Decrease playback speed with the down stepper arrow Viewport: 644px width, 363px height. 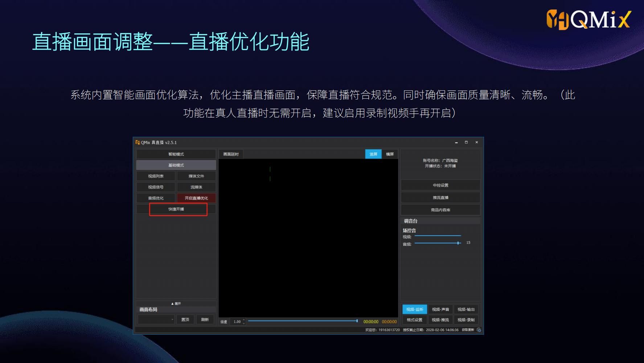[244, 323]
